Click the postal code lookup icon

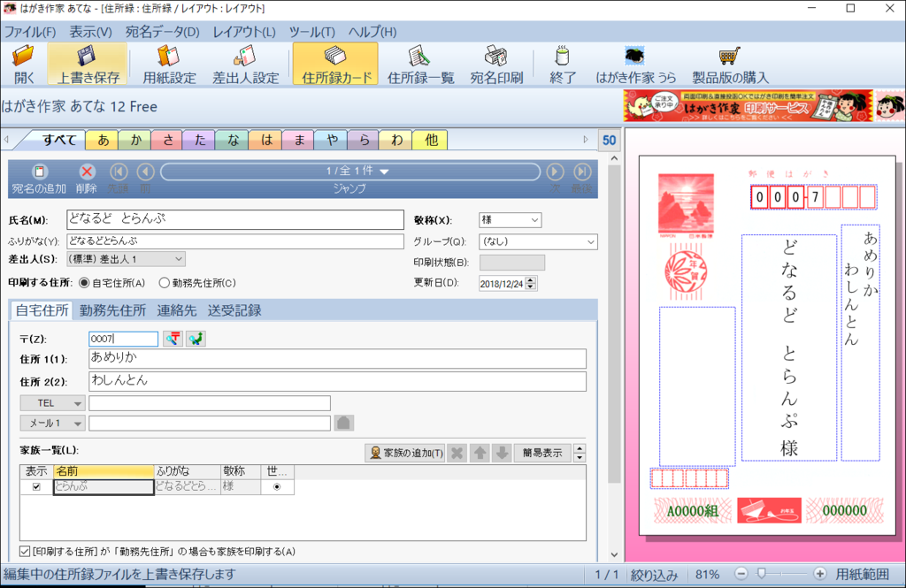click(x=173, y=339)
